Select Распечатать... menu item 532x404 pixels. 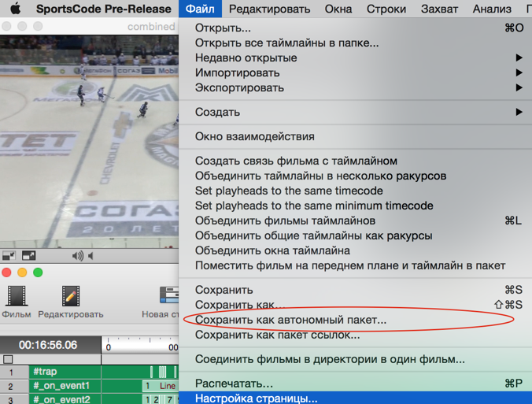pos(355,384)
